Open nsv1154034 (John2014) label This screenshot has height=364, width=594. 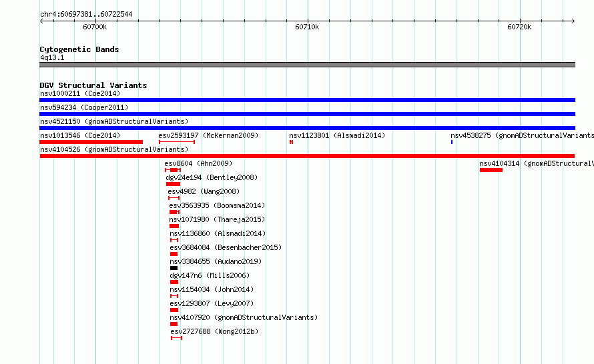click(x=212, y=289)
